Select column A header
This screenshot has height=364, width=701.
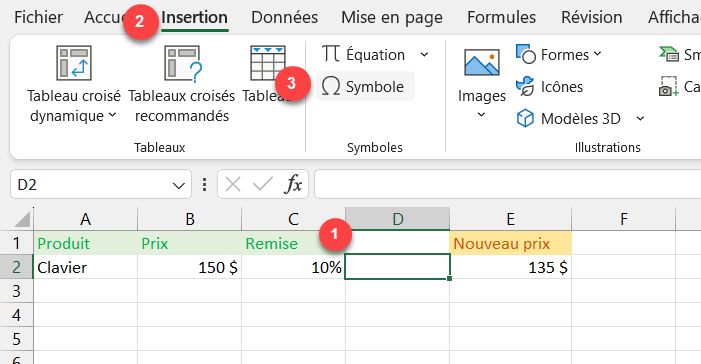pos(85,219)
